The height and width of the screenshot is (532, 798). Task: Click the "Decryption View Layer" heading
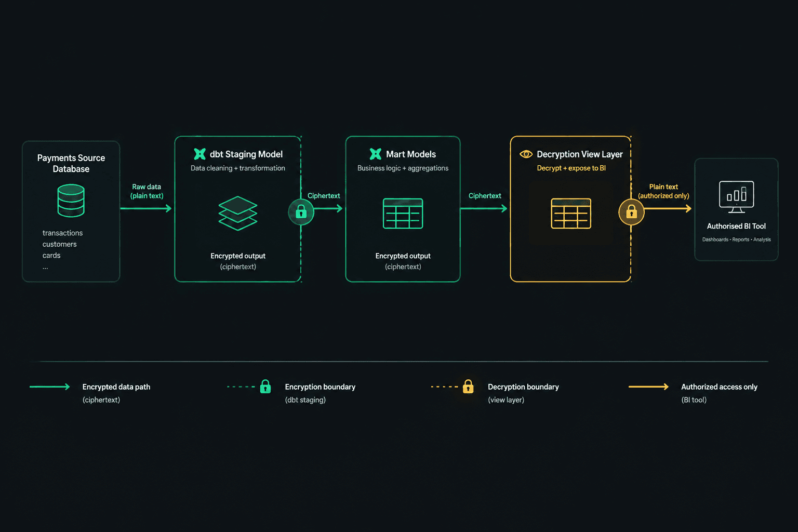580,154
